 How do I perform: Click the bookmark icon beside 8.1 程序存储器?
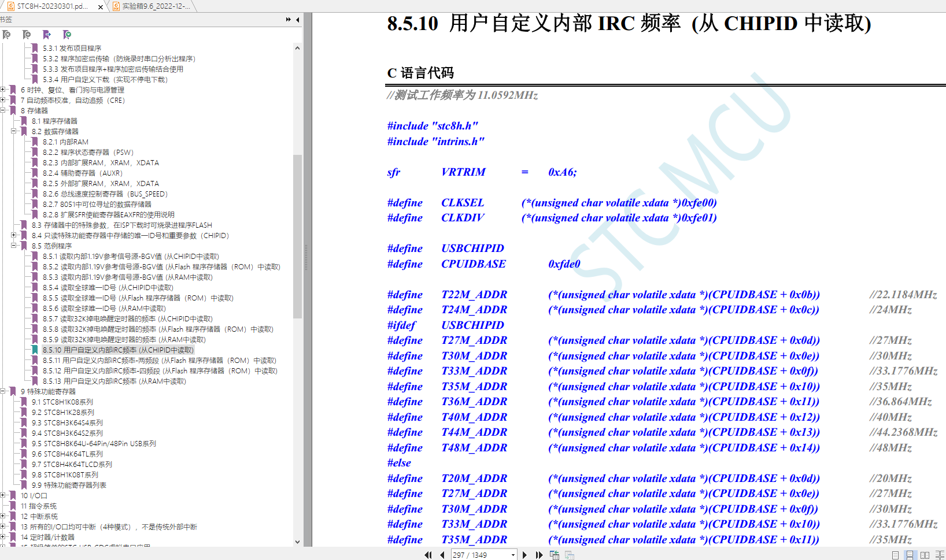[24, 121]
